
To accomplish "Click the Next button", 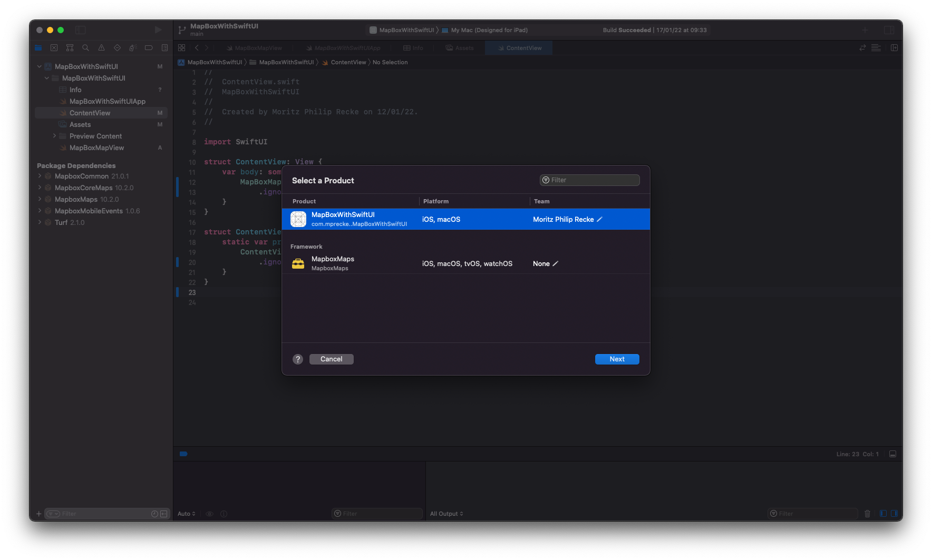I will pyautogui.click(x=617, y=359).
